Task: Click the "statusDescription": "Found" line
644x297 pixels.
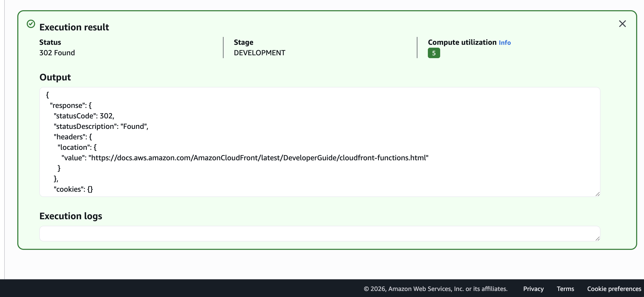Action: pyautogui.click(x=101, y=126)
